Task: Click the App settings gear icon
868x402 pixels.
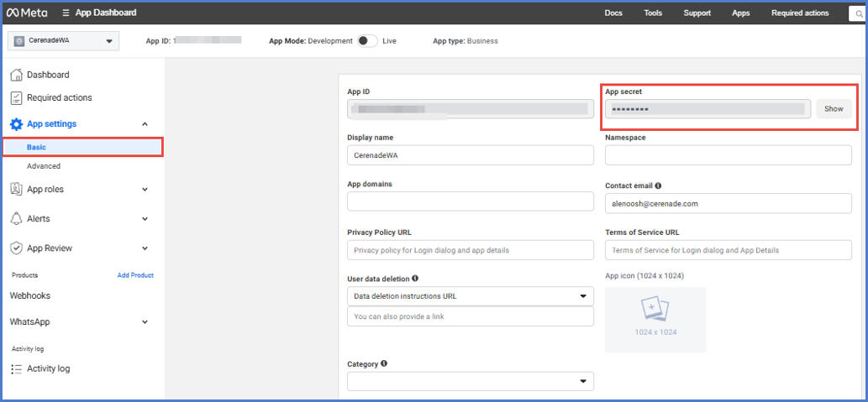Action: coord(16,124)
